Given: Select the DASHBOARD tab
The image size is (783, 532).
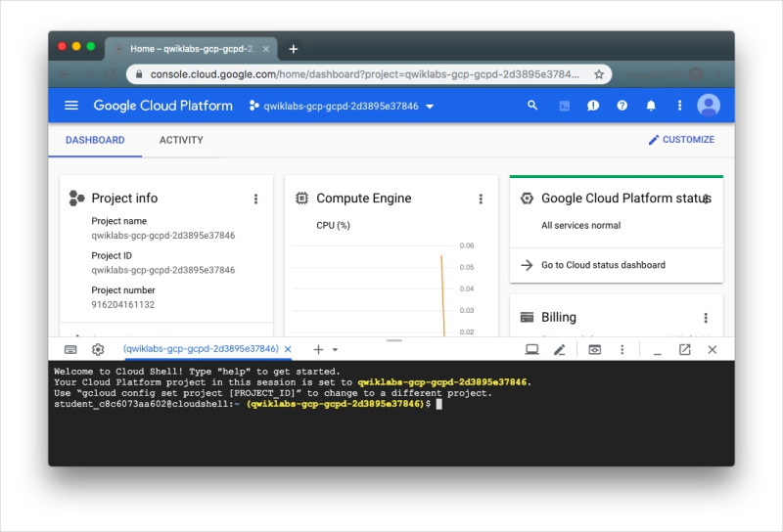Looking at the screenshot, I should [x=95, y=140].
